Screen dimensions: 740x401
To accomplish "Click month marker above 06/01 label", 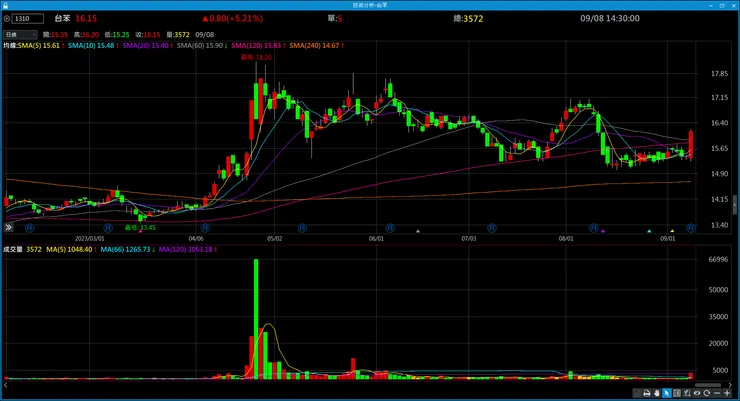I will (x=390, y=228).
